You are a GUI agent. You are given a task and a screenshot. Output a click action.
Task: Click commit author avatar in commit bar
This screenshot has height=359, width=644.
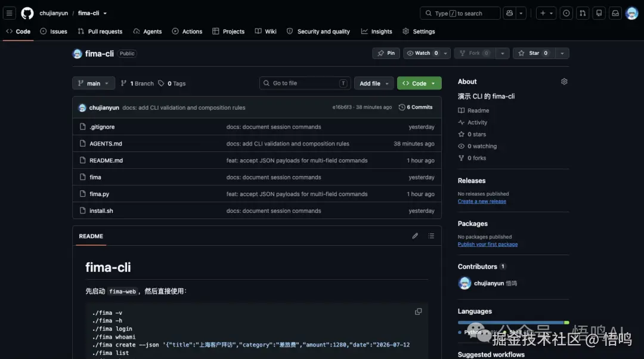[x=82, y=107]
